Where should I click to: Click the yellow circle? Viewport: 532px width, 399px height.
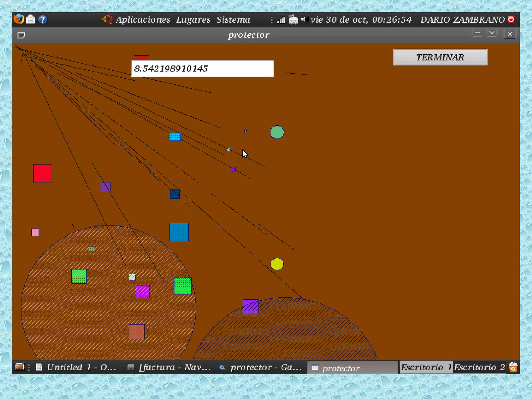277,264
